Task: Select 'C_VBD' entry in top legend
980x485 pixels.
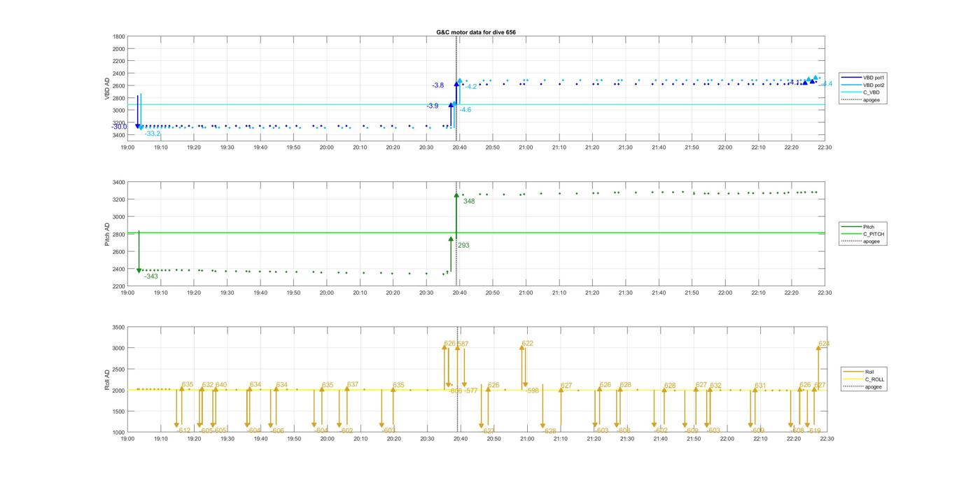Action: tap(861, 92)
